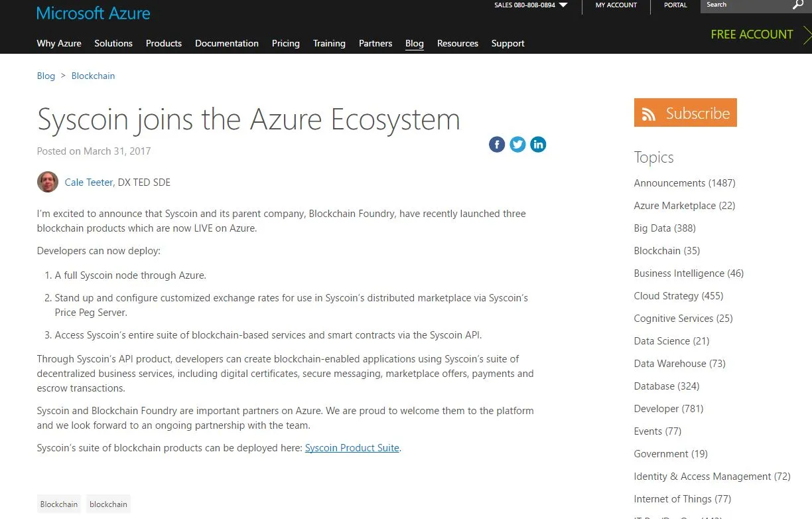Screen dimensions: 812x519
Task: Open the Business Intelligence (46) topic
Action: [689, 273]
